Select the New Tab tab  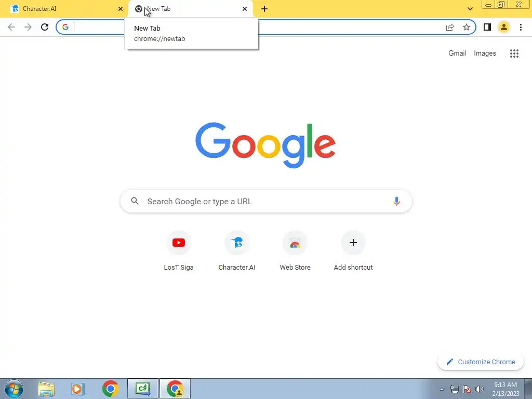190,9
